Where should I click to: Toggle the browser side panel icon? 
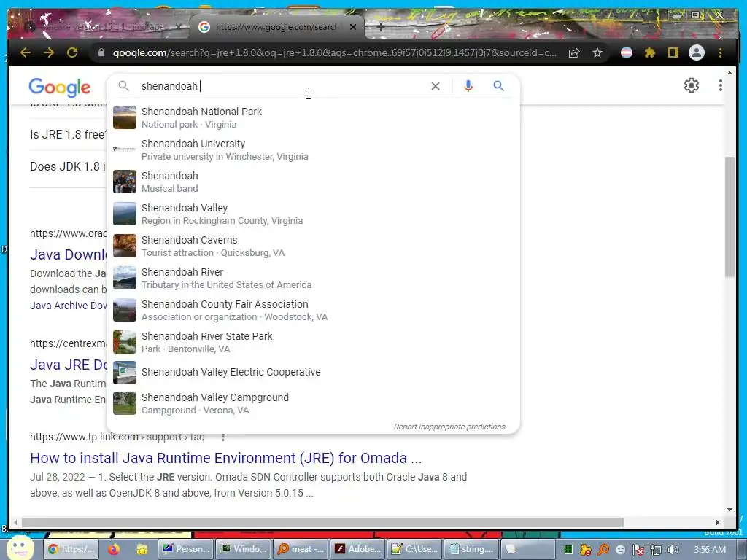click(673, 52)
